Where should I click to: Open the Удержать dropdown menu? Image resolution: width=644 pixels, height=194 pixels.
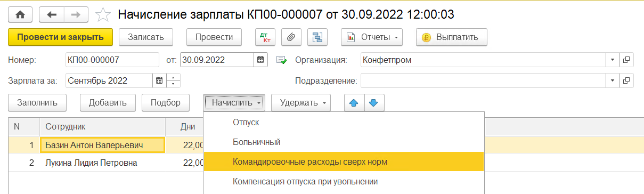point(301,102)
